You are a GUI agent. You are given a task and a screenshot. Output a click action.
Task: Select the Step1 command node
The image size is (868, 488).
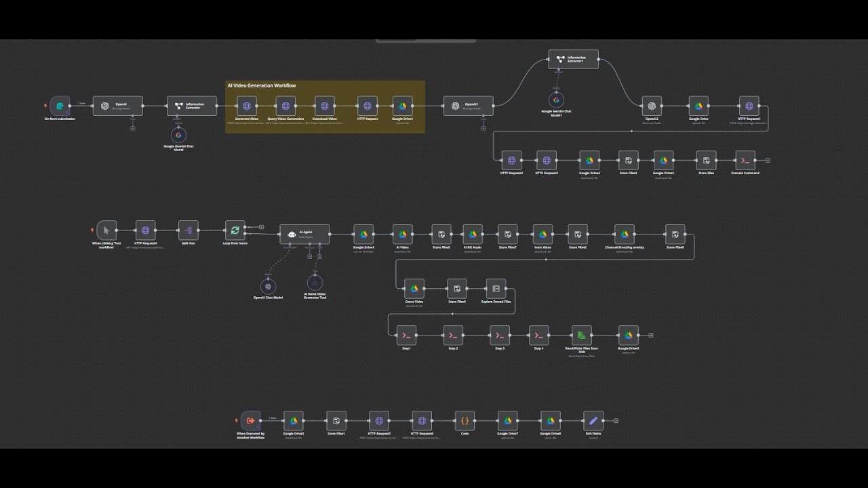tap(406, 335)
